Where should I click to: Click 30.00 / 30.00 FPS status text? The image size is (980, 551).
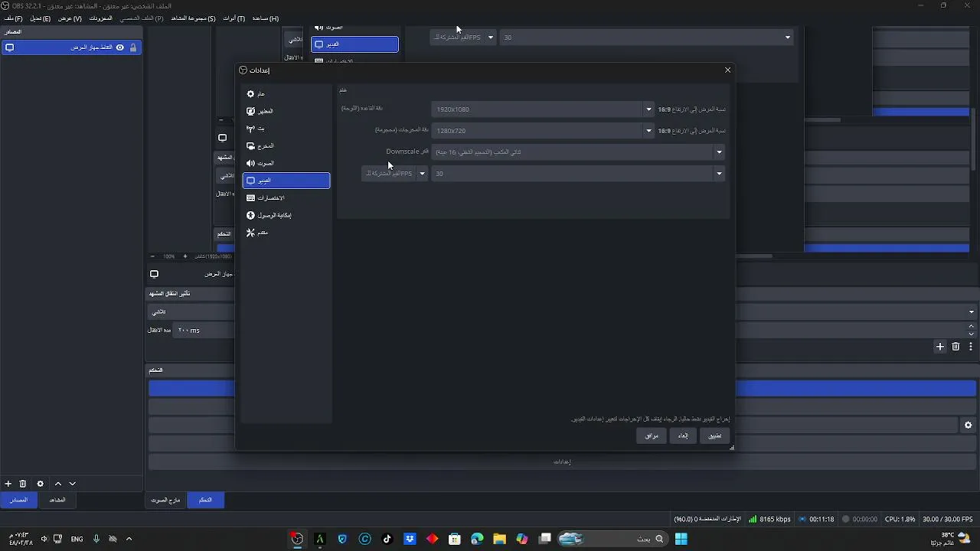click(948, 519)
